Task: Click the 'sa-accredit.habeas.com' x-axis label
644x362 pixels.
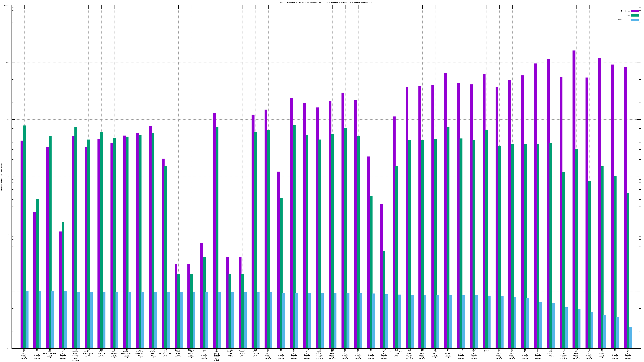Action: pyautogui.click(x=396, y=353)
